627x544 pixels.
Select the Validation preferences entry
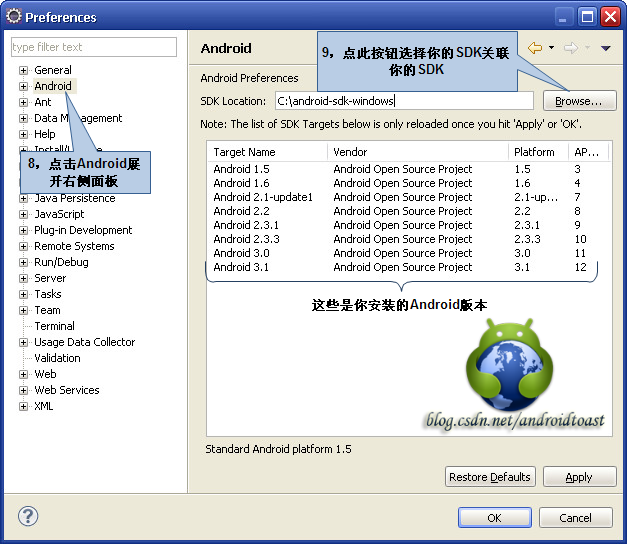57,358
